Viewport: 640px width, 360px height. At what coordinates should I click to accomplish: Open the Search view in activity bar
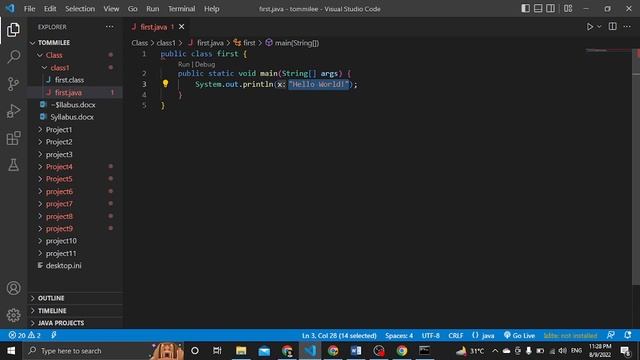[x=13, y=57]
